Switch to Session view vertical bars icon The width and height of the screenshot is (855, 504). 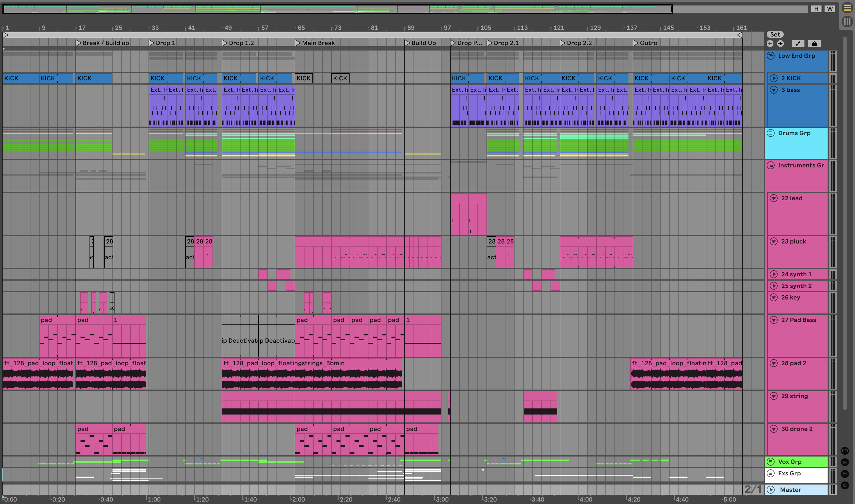point(847,22)
